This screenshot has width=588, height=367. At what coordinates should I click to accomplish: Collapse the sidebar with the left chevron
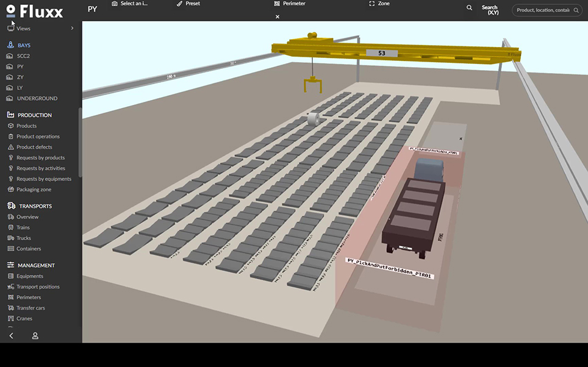(x=10, y=336)
